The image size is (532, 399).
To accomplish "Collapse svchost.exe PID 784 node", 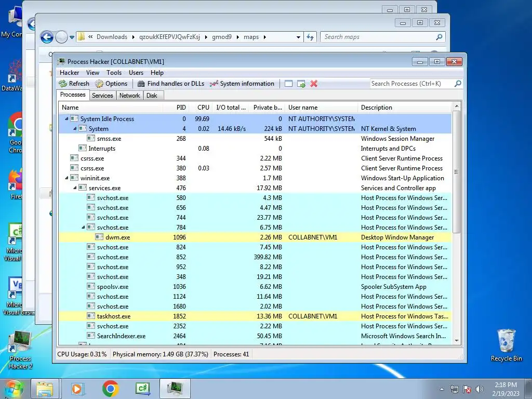I will (x=84, y=228).
